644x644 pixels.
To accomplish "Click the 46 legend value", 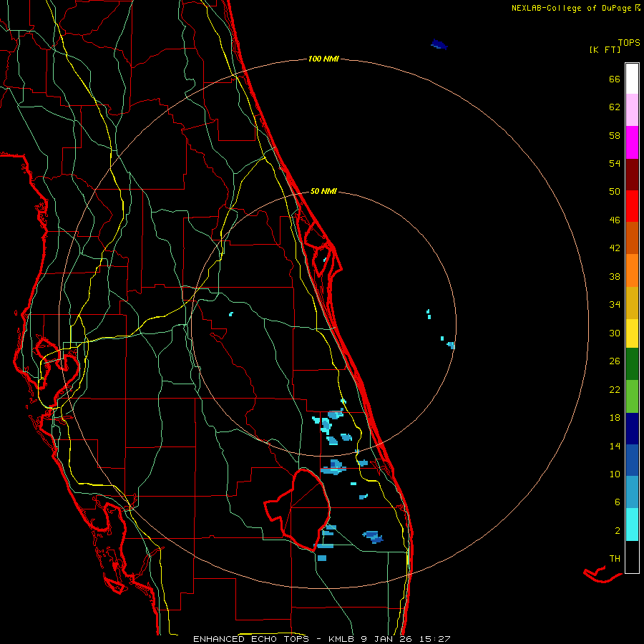I will click(615, 220).
